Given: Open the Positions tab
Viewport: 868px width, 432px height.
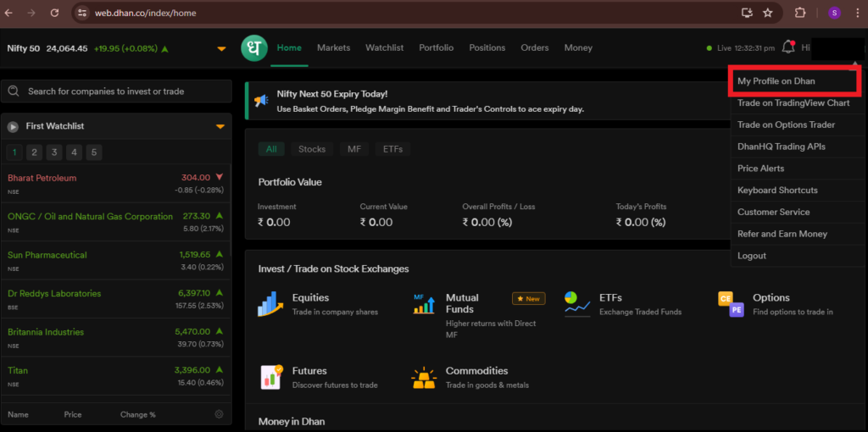Looking at the screenshot, I should pyautogui.click(x=487, y=47).
